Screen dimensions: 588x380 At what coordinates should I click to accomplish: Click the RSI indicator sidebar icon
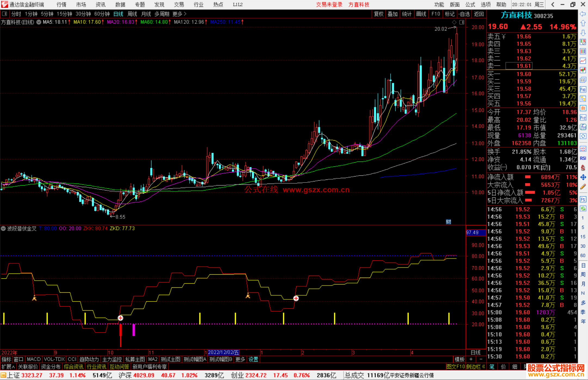click(583, 158)
